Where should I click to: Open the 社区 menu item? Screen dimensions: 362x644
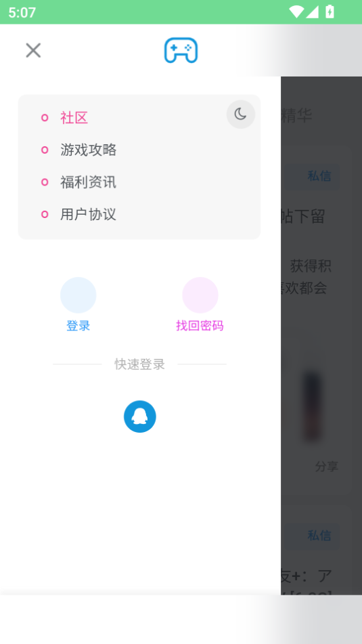tap(74, 118)
